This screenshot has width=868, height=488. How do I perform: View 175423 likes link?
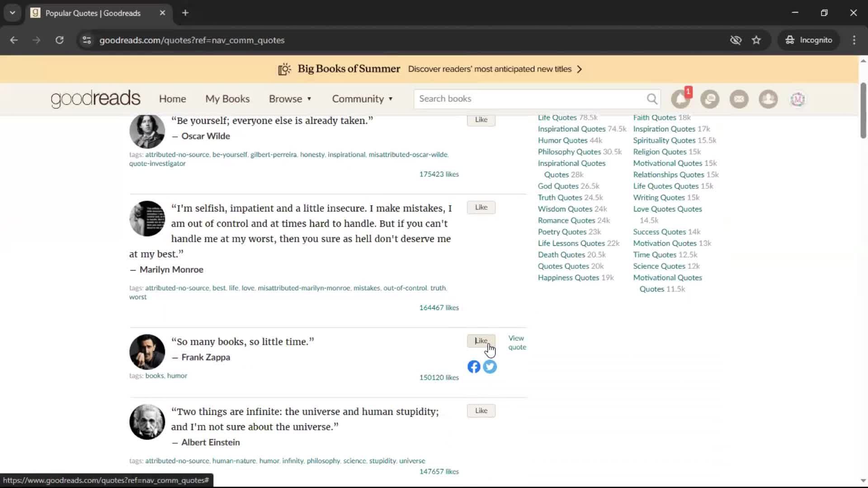click(439, 174)
